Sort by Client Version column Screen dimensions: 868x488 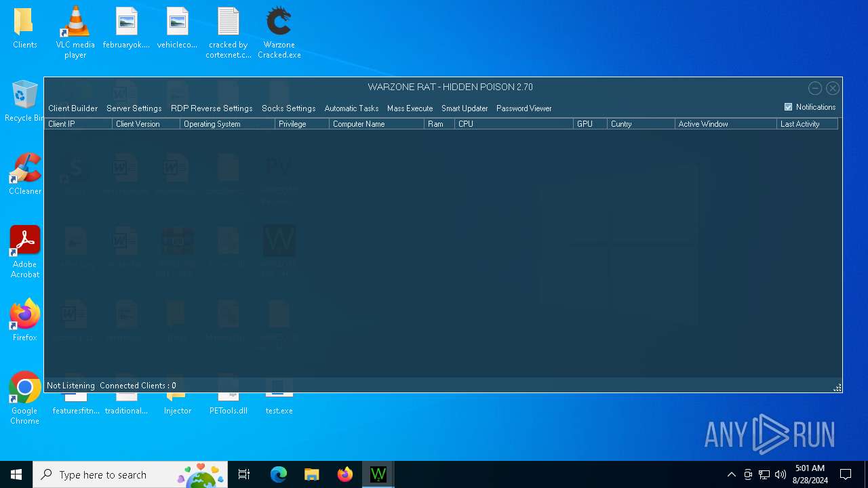[146, 124]
